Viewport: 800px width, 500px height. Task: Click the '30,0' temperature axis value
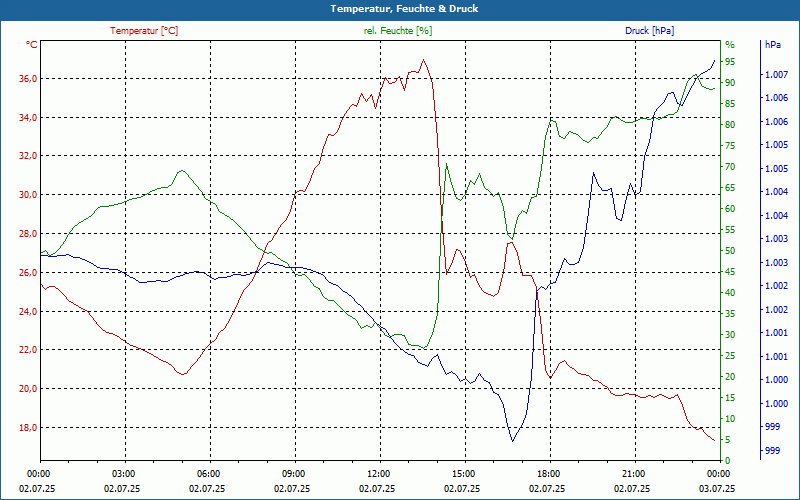29,195
